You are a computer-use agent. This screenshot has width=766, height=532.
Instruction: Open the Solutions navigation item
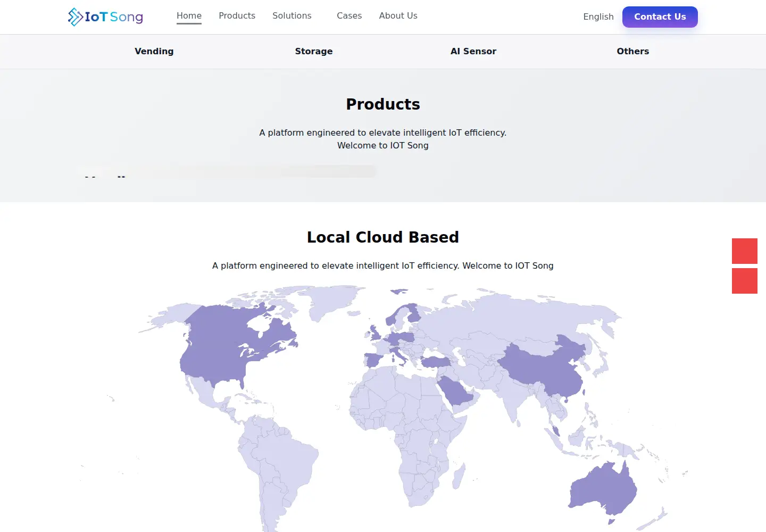point(292,16)
